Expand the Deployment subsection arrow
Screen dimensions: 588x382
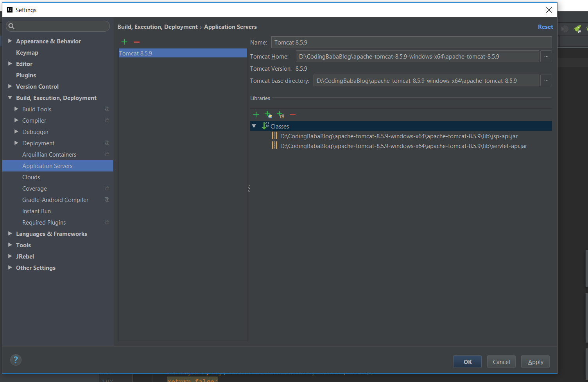(16, 143)
